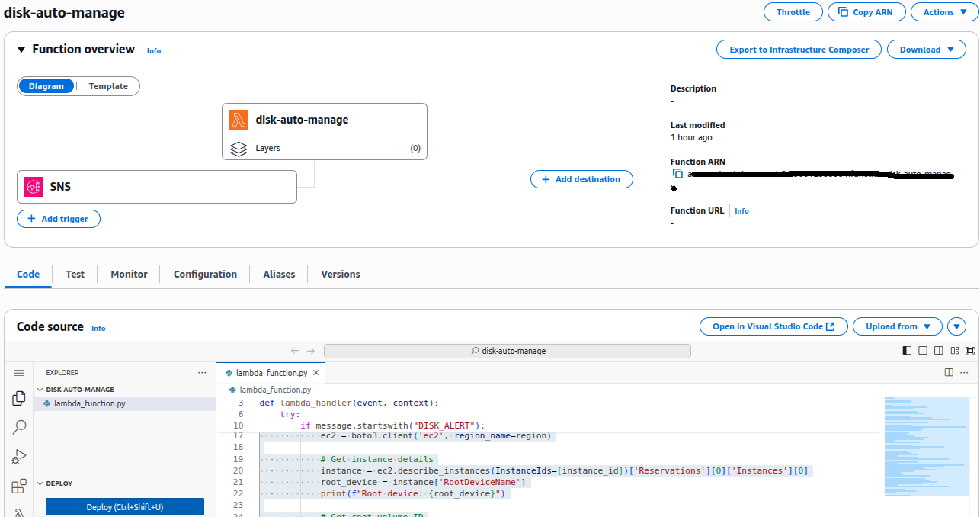Collapse the DEPLOY section
This screenshot has height=517, width=980.
[x=40, y=483]
